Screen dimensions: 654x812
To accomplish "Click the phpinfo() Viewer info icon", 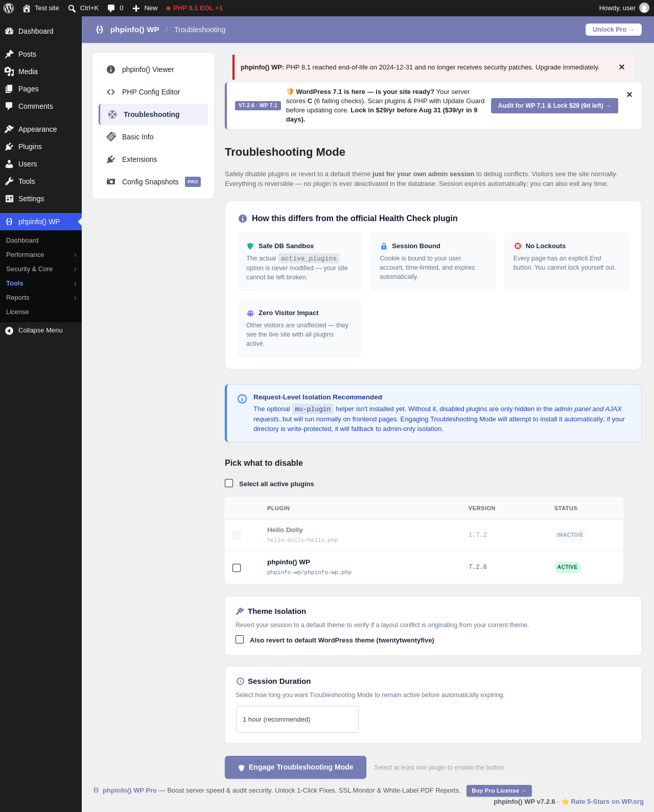I will click(111, 69).
